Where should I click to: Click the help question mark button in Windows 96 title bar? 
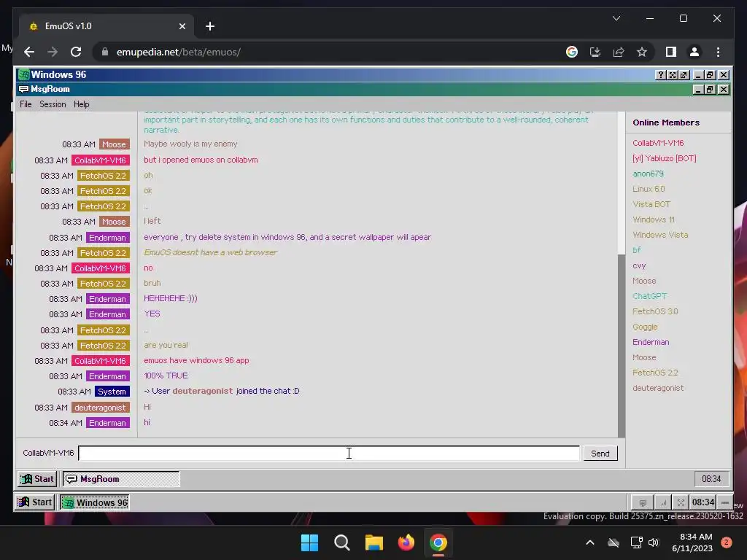[660, 75]
